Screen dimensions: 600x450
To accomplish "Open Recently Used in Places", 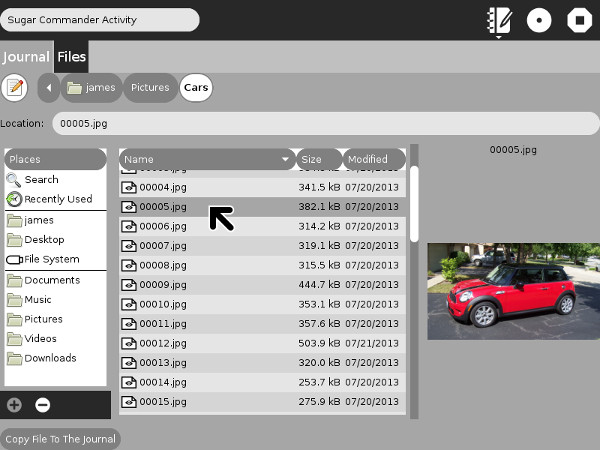I will coord(57,199).
